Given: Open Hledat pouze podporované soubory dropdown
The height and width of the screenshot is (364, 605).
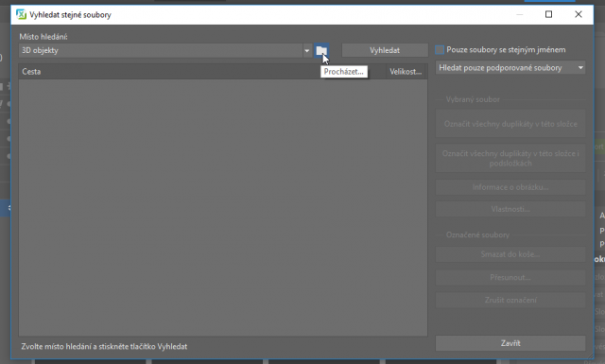Looking at the screenshot, I should 510,68.
